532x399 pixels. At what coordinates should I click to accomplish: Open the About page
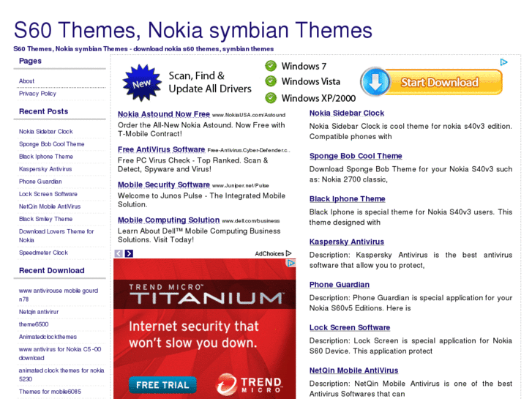point(26,81)
